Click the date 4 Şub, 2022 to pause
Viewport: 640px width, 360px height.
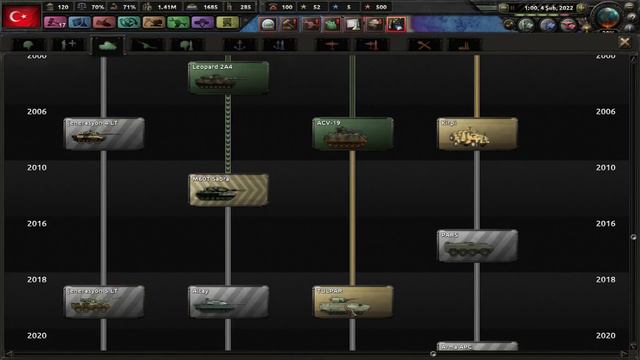(x=549, y=8)
